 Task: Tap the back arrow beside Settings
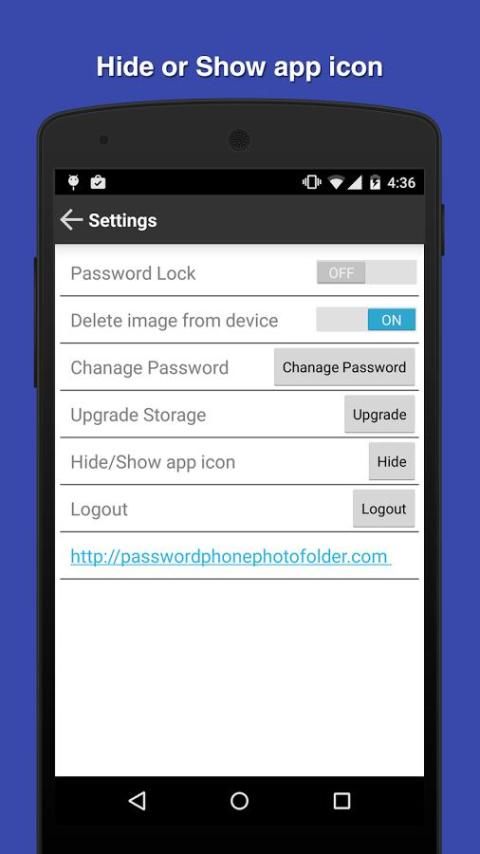pyautogui.click(x=71, y=220)
